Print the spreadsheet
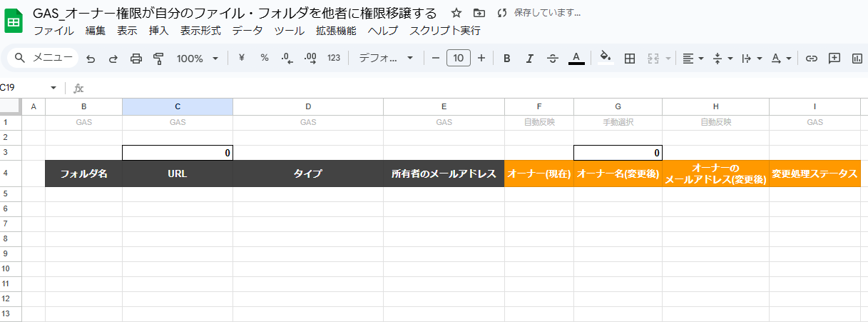868x322 pixels. tap(136, 59)
